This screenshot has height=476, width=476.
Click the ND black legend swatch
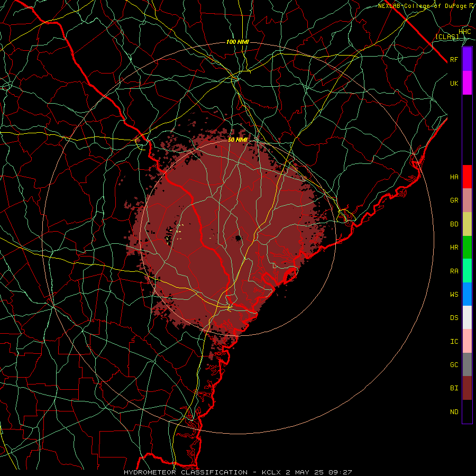tap(467, 411)
